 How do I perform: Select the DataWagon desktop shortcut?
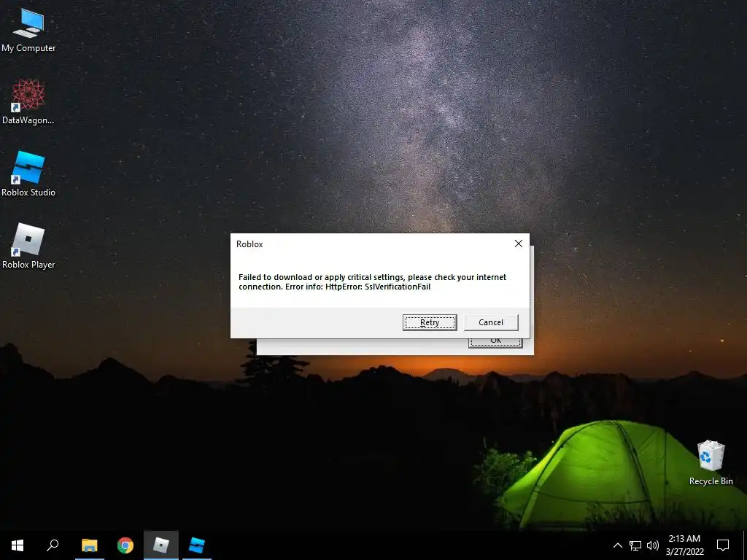(28, 102)
